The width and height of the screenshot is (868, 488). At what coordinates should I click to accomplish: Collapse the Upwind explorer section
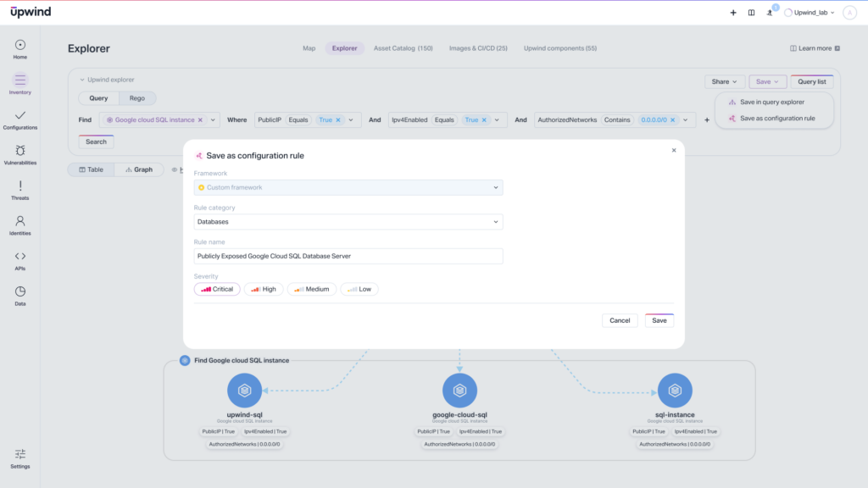pos(82,80)
